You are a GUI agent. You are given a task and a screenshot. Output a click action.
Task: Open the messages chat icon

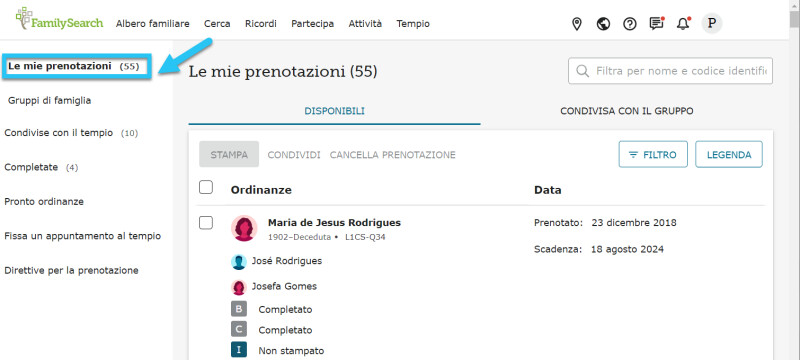click(x=657, y=24)
